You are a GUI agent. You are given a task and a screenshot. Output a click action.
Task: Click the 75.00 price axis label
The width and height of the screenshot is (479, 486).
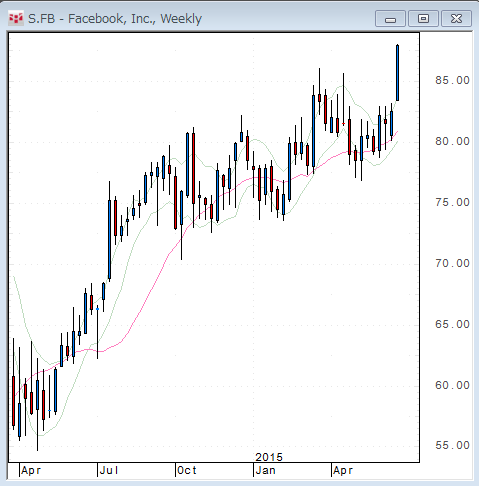click(x=452, y=202)
